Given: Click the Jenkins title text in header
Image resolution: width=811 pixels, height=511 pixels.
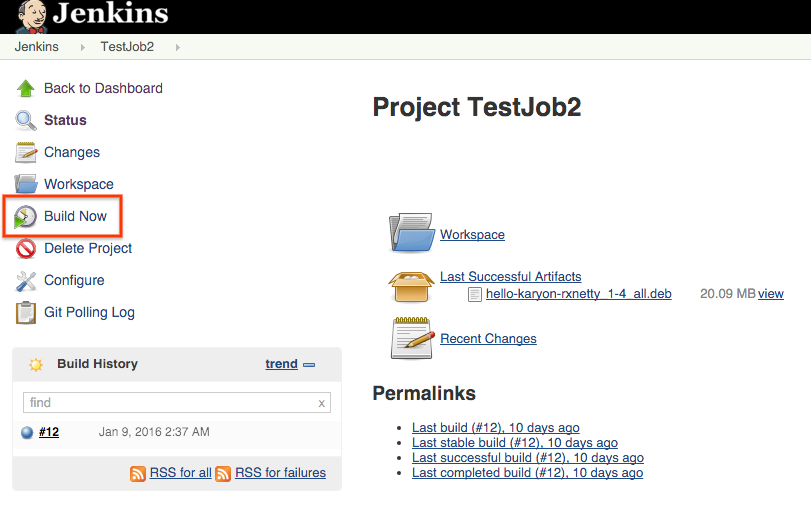Looking at the screenshot, I should [x=111, y=12].
